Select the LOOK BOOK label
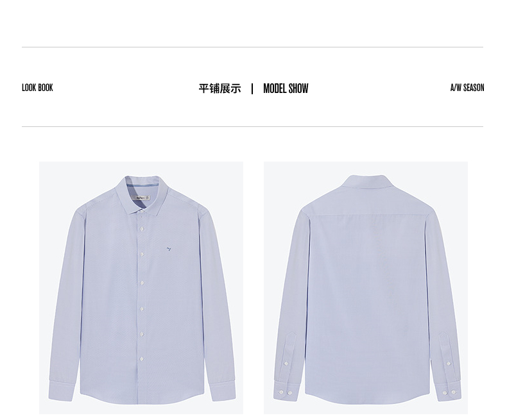 pos(37,88)
